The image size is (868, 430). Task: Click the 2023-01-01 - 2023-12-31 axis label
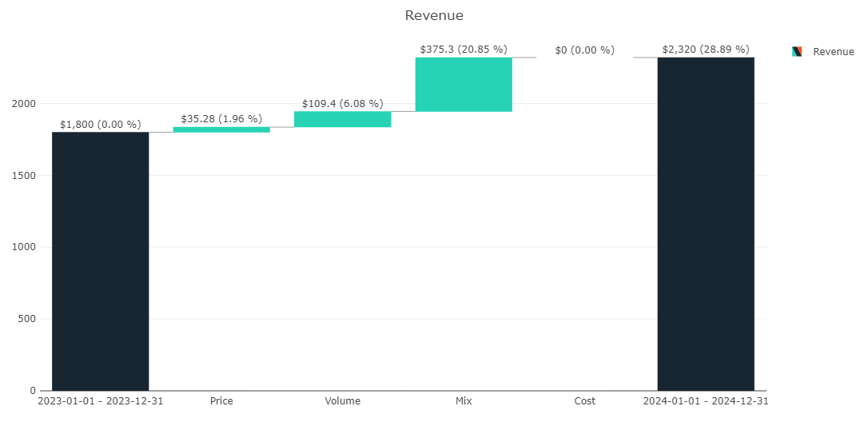101,401
